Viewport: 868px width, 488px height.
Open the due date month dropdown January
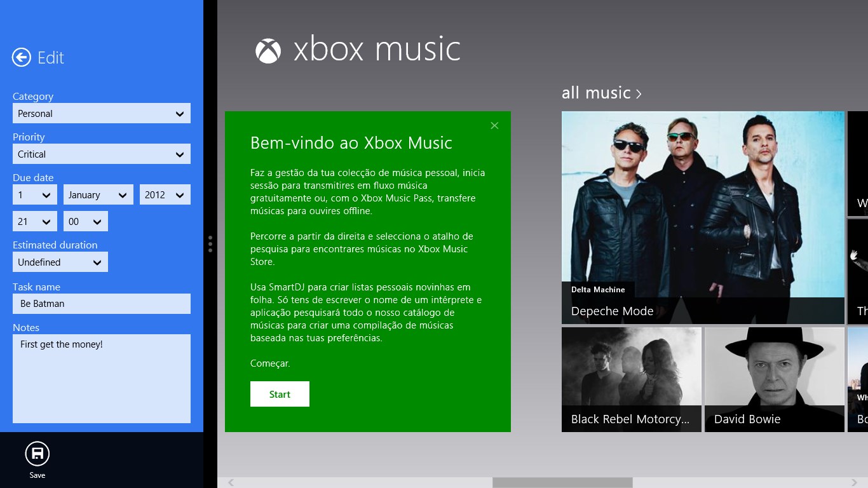pyautogui.click(x=98, y=195)
